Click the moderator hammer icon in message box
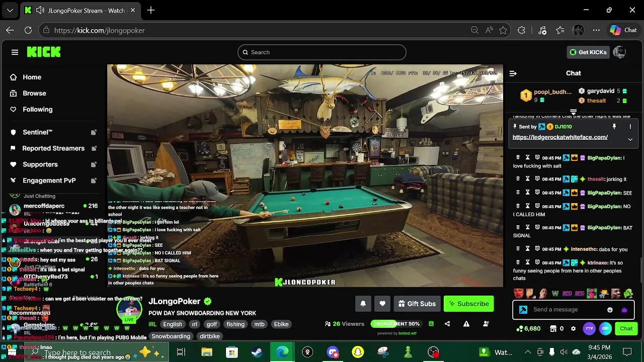The height and width of the screenshot is (362, 644). [523, 310]
